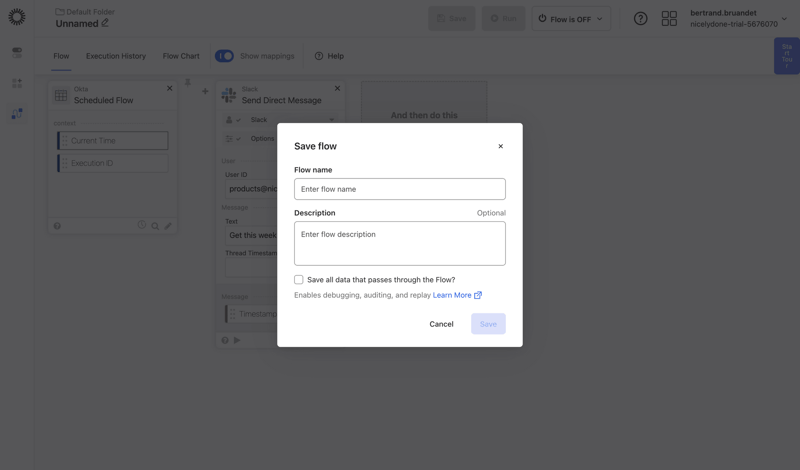Image resolution: width=800 pixels, height=470 pixels.
Task: Open the Help menu item
Action: (x=329, y=56)
